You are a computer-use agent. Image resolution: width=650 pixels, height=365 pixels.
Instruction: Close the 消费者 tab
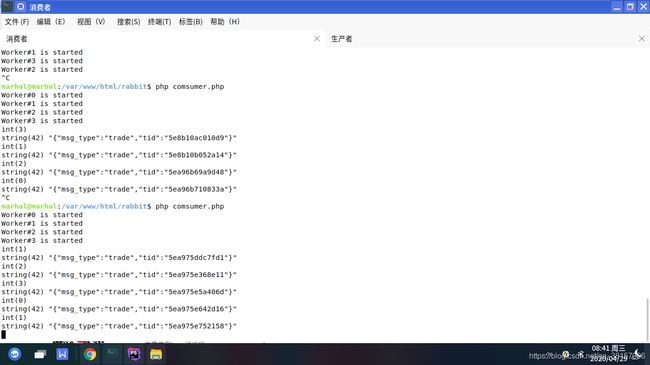317,39
